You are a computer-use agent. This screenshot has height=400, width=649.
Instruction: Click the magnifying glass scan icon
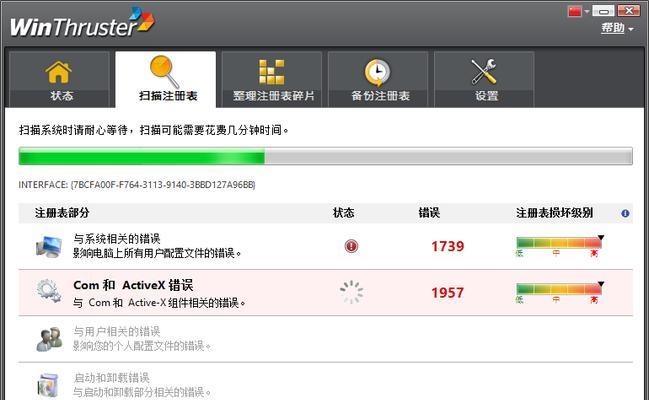pos(164,71)
